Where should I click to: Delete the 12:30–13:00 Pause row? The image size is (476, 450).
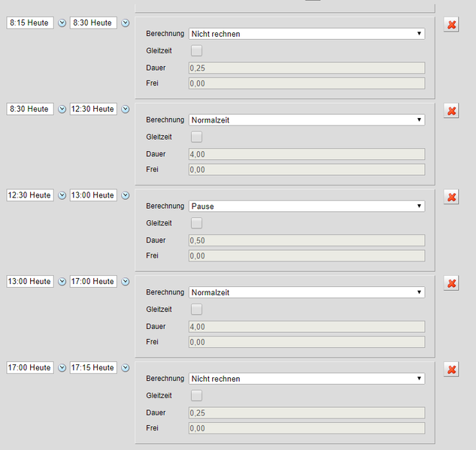(451, 197)
